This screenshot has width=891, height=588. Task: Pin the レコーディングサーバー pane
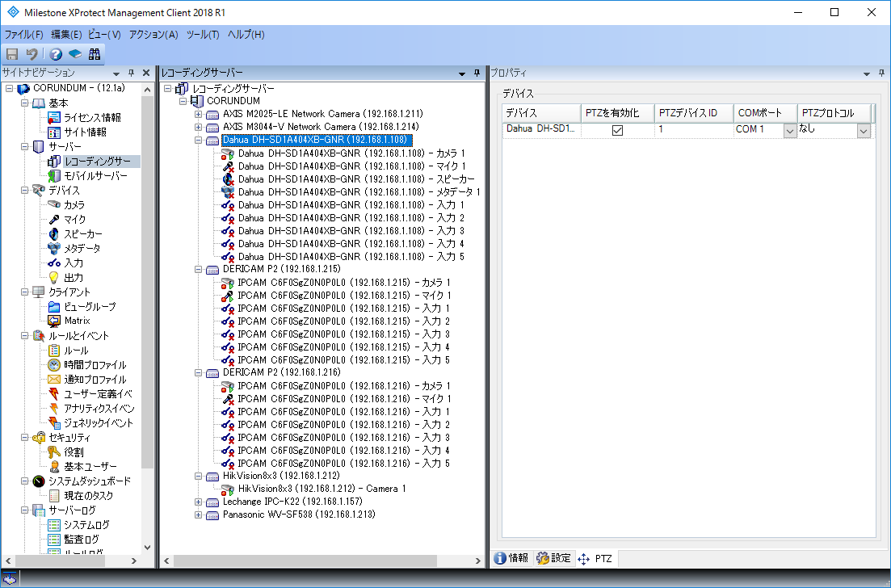pos(477,73)
